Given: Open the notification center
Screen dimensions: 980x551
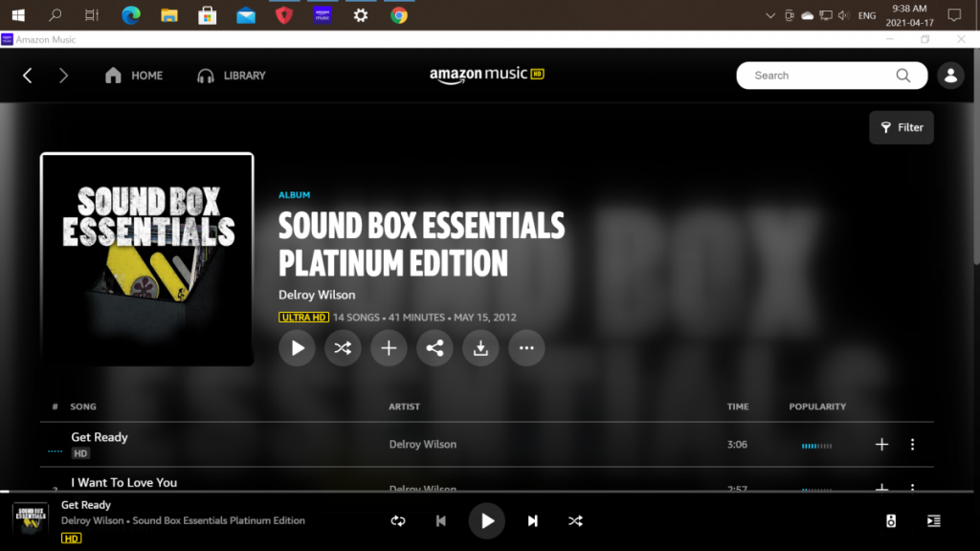Looking at the screenshot, I should (x=954, y=15).
